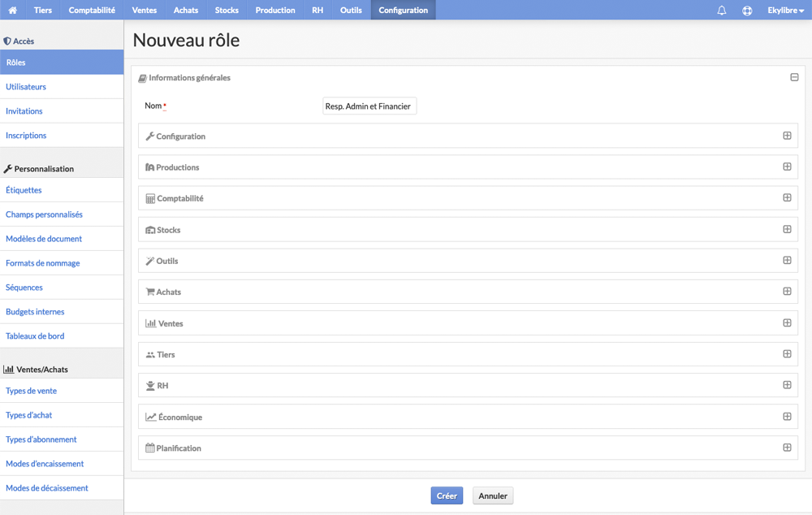Image resolution: width=812 pixels, height=515 pixels.
Task: Expand the RH permissions section
Action: click(x=787, y=385)
